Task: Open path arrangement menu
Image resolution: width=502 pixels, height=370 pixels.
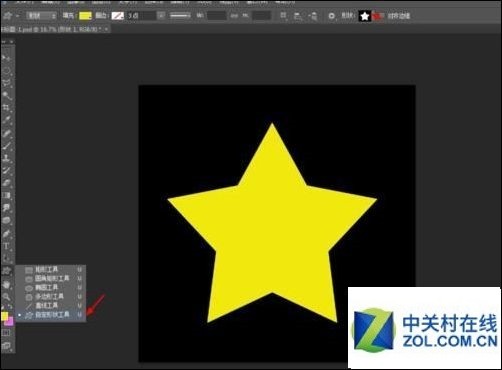Action: pos(313,16)
